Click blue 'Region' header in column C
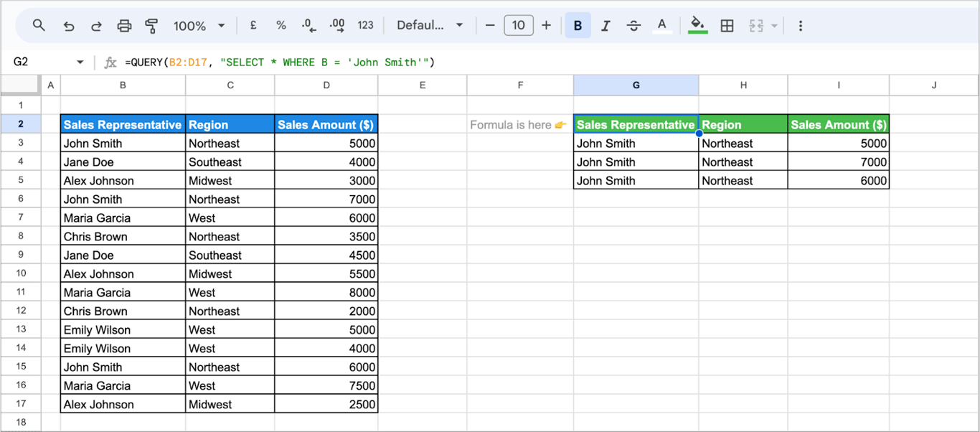 (x=230, y=124)
